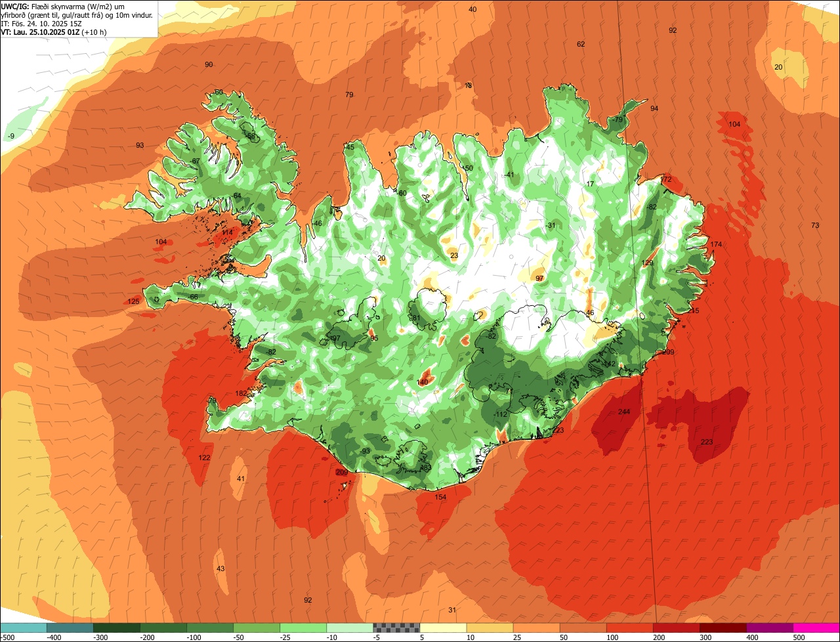
Task: Select the legend swatch between -400 and -300
Action: tap(70, 627)
